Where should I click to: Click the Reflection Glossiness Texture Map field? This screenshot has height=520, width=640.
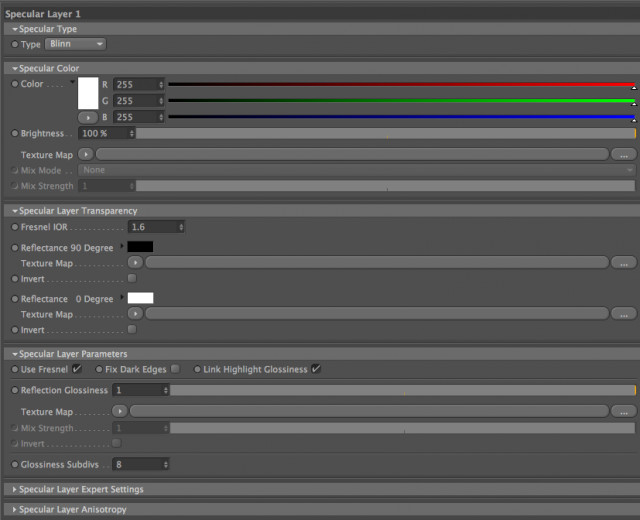tap(369, 411)
